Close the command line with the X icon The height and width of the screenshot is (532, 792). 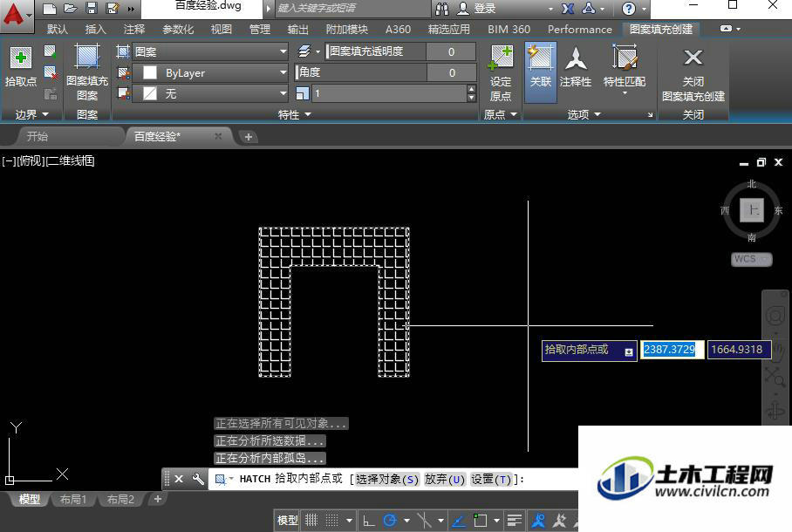pos(179,479)
